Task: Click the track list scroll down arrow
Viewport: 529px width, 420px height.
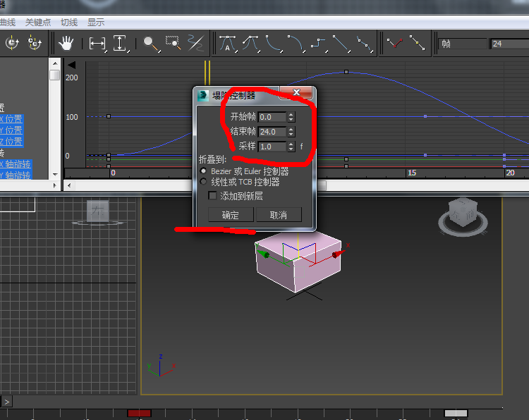Action: click(x=55, y=175)
